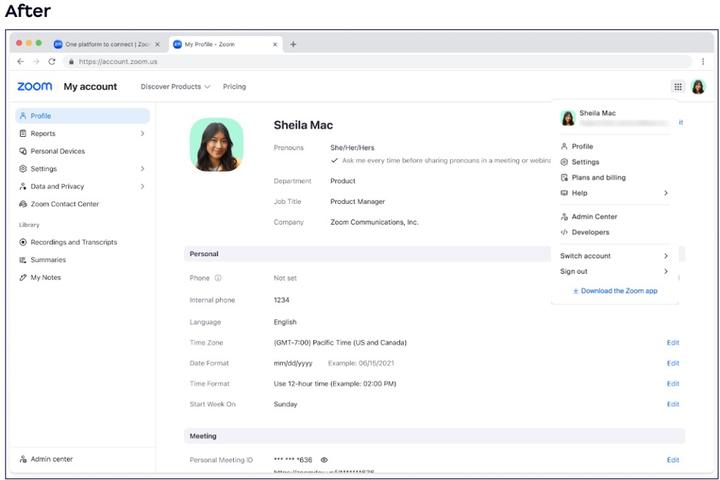Image resolution: width=720 pixels, height=480 pixels.
Task: Click the site lock icon in address bar
Action: click(71, 62)
